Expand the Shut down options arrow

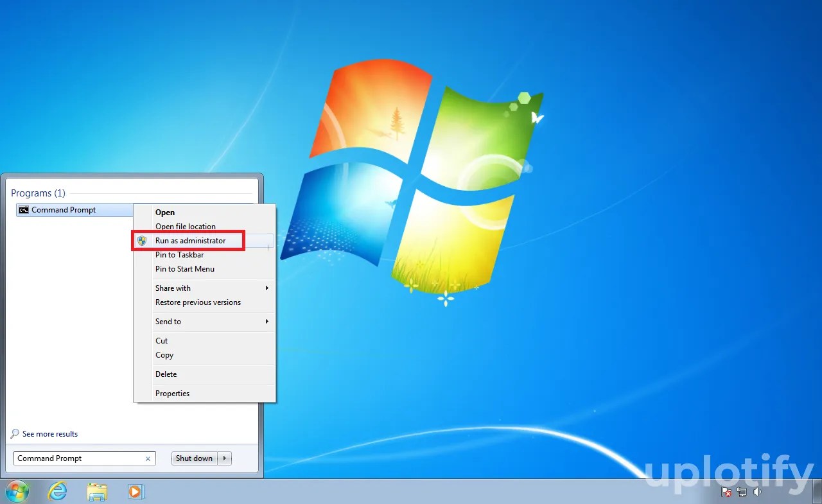225,458
